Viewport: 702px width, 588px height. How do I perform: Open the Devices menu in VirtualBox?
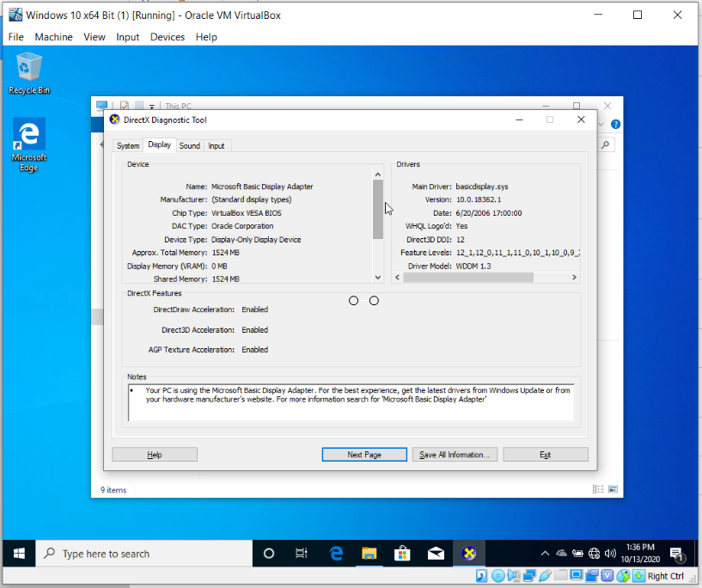[167, 37]
